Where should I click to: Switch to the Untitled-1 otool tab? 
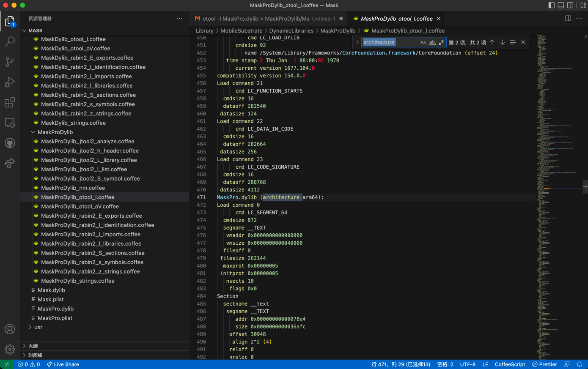(x=268, y=19)
